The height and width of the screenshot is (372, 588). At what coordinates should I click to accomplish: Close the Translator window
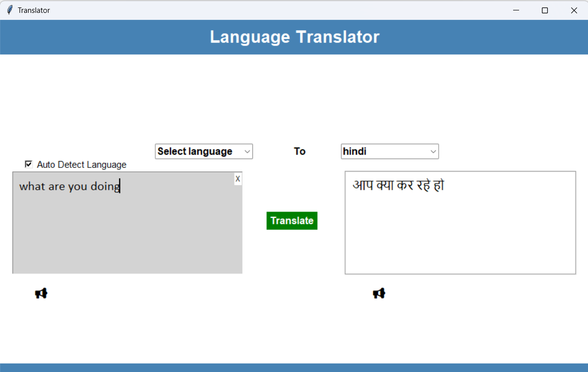(574, 10)
